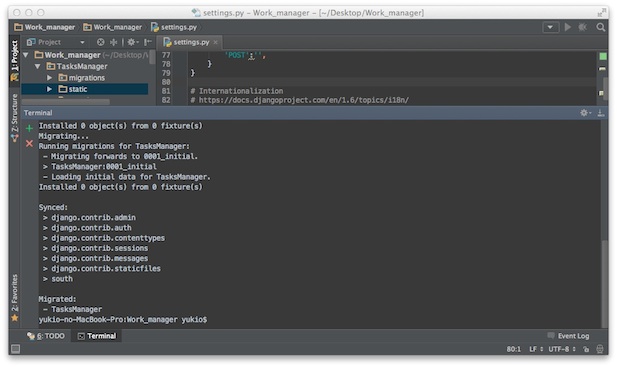This screenshot has height=367, width=617.
Task: Collapse the TasksManager folder
Action: click(x=38, y=66)
